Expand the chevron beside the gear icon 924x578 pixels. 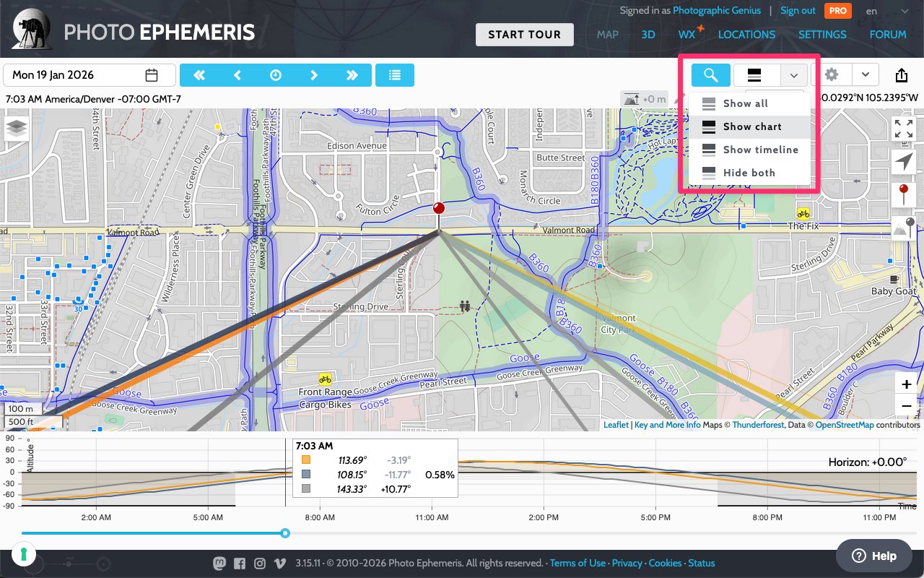865,75
